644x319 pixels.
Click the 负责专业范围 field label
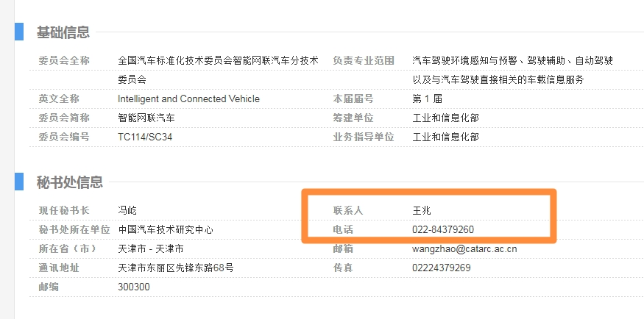click(x=364, y=60)
